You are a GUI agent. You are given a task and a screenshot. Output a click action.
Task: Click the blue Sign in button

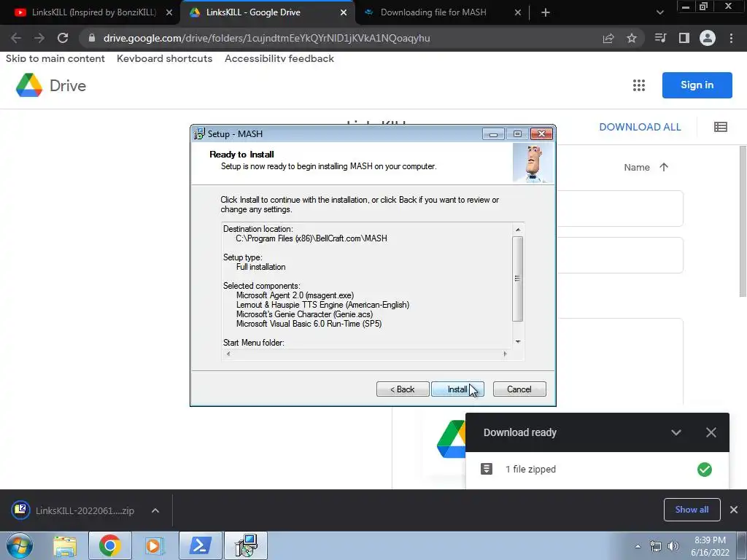(697, 85)
